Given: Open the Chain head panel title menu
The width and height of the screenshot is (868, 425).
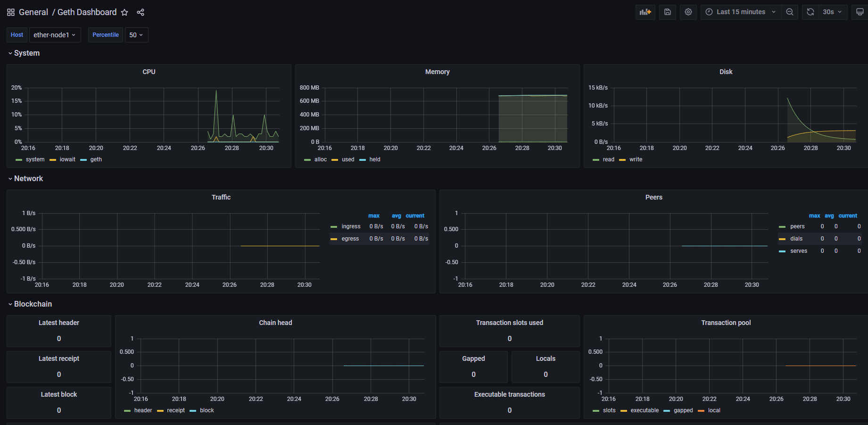Looking at the screenshot, I should (x=275, y=323).
